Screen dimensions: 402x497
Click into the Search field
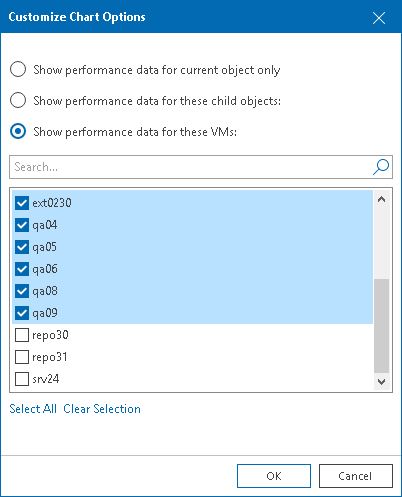pyautogui.click(x=192, y=167)
